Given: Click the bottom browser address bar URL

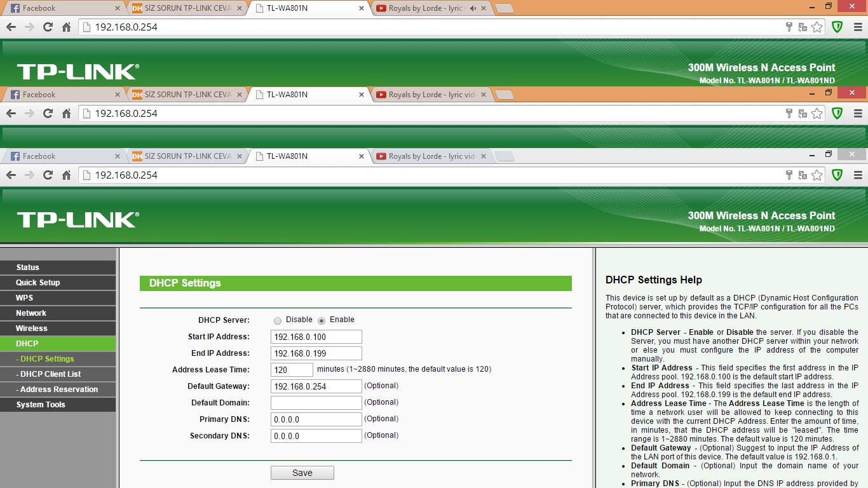Looking at the screenshot, I should pos(126,175).
